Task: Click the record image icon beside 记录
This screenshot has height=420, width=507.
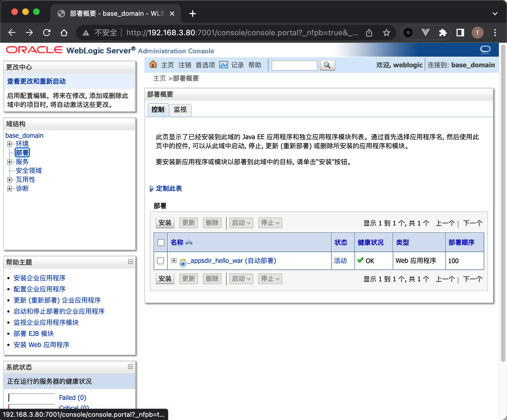Action: 223,65
